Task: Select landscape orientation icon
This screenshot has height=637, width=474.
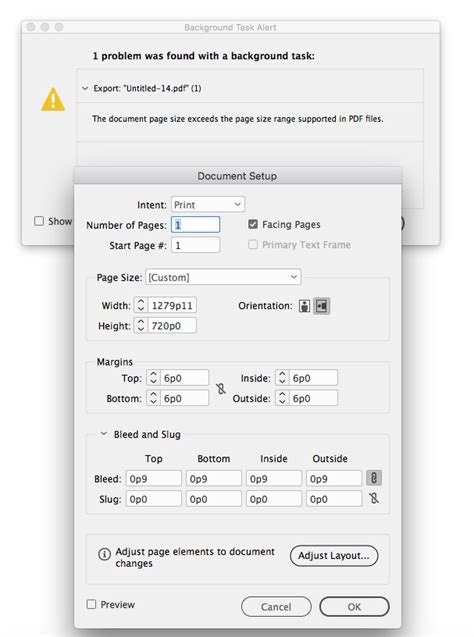Action: 321,306
